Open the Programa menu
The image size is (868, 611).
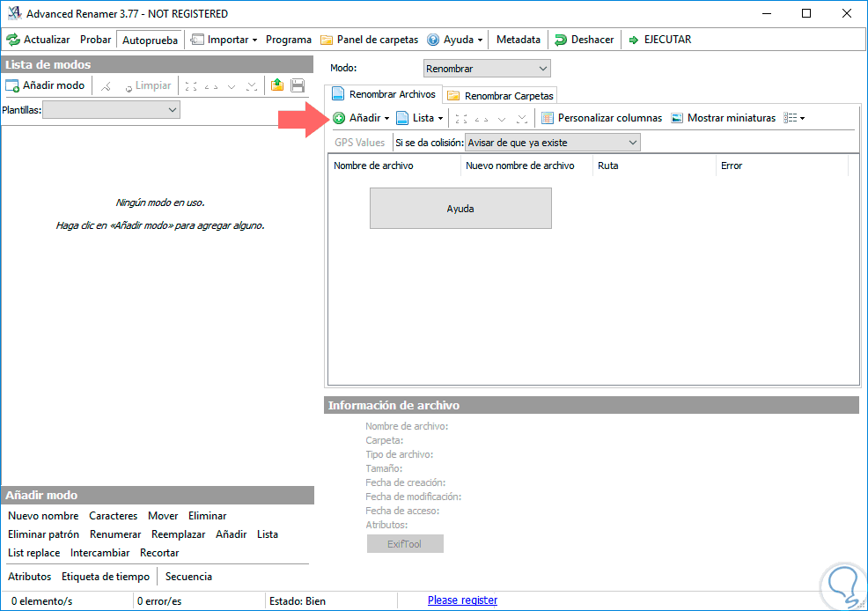pyautogui.click(x=289, y=40)
